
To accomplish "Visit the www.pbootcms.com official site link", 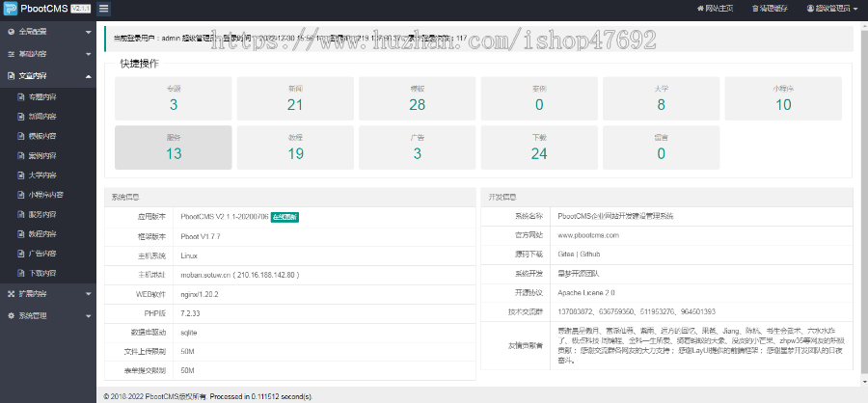I will [x=588, y=235].
